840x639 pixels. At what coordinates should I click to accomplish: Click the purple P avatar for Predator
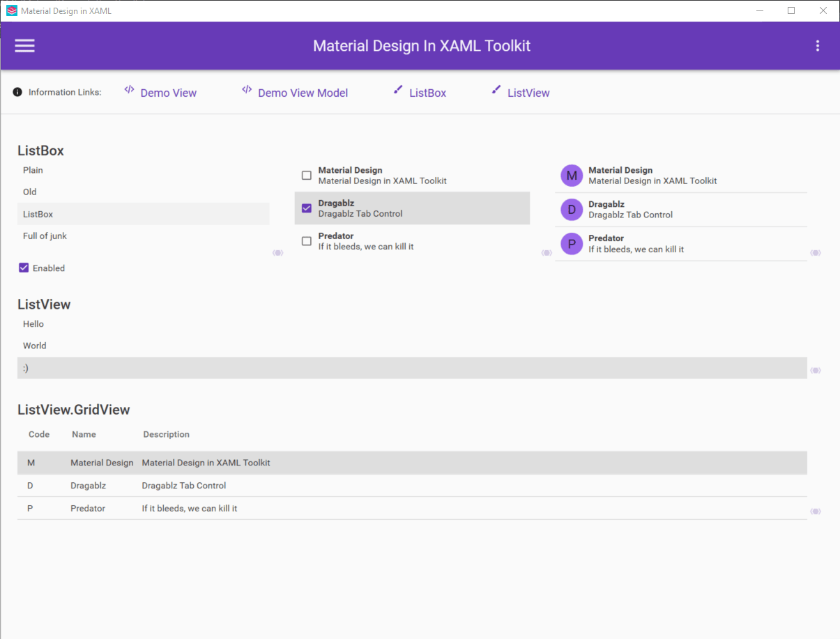click(x=572, y=244)
